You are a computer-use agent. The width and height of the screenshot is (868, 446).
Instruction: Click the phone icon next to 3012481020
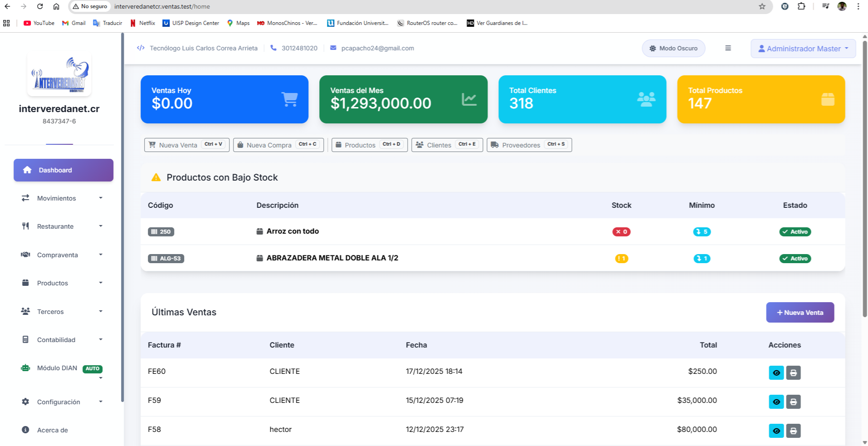click(273, 48)
